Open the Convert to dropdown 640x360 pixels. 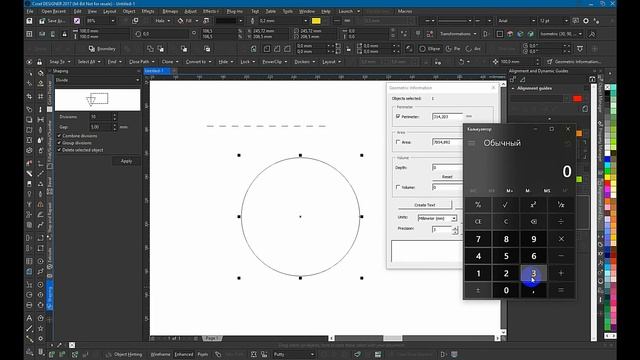[198, 62]
